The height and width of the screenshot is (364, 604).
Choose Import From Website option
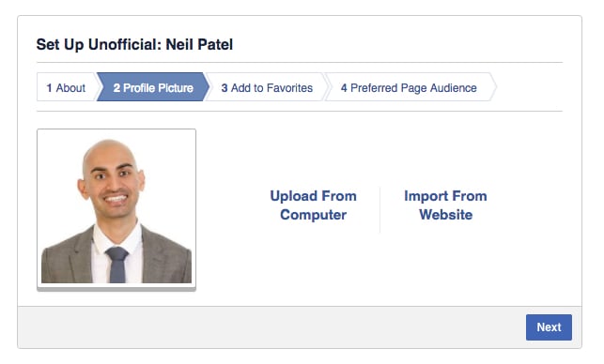[445, 205]
